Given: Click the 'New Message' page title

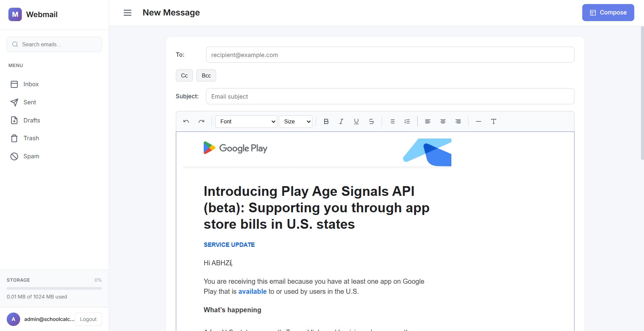Looking at the screenshot, I should pos(171,13).
